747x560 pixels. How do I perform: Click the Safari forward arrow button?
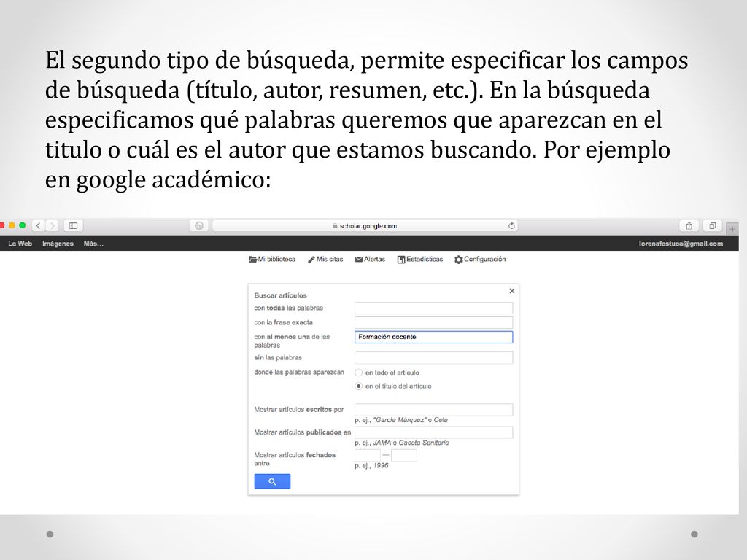click(53, 226)
